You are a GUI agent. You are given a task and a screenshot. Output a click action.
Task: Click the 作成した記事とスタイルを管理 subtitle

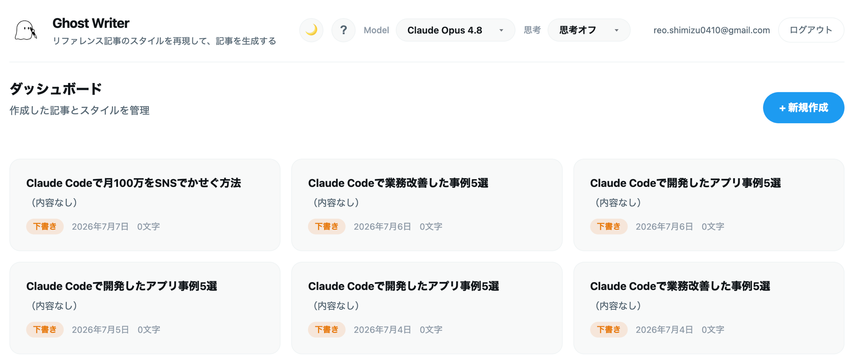79,111
